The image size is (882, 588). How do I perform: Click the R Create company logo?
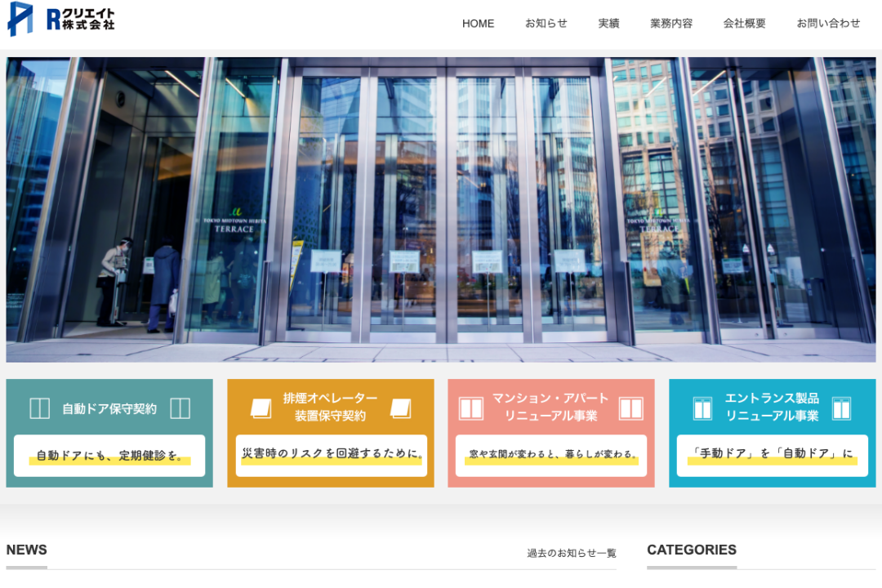(x=61, y=19)
